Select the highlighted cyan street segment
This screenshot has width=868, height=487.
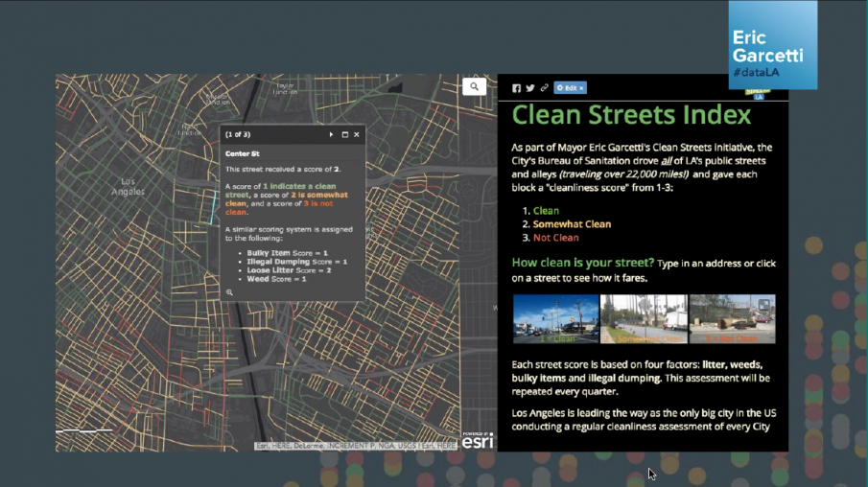[214, 207]
